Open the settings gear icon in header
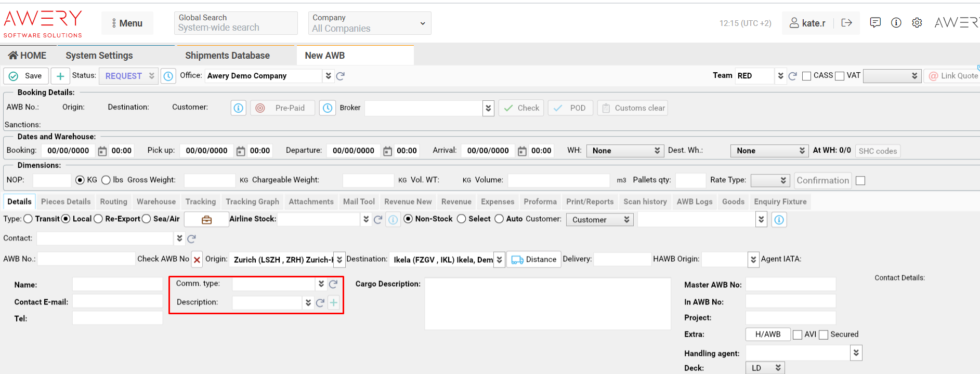The image size is (980, 374). pos(917,23)
